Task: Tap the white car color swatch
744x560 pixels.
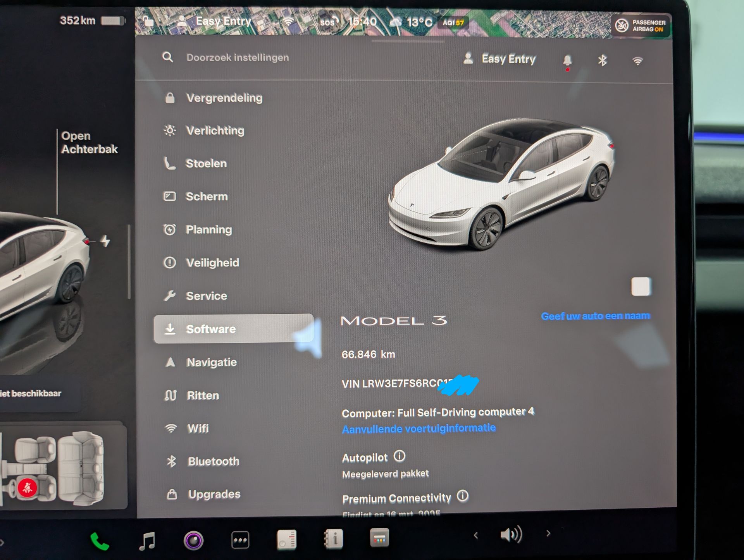Action: (640, 287)
